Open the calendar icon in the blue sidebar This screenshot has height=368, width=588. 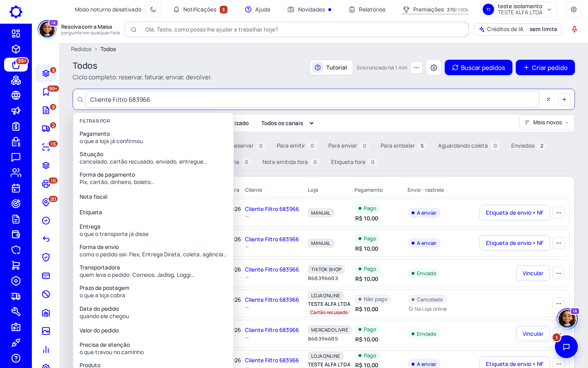pos(16,188)
